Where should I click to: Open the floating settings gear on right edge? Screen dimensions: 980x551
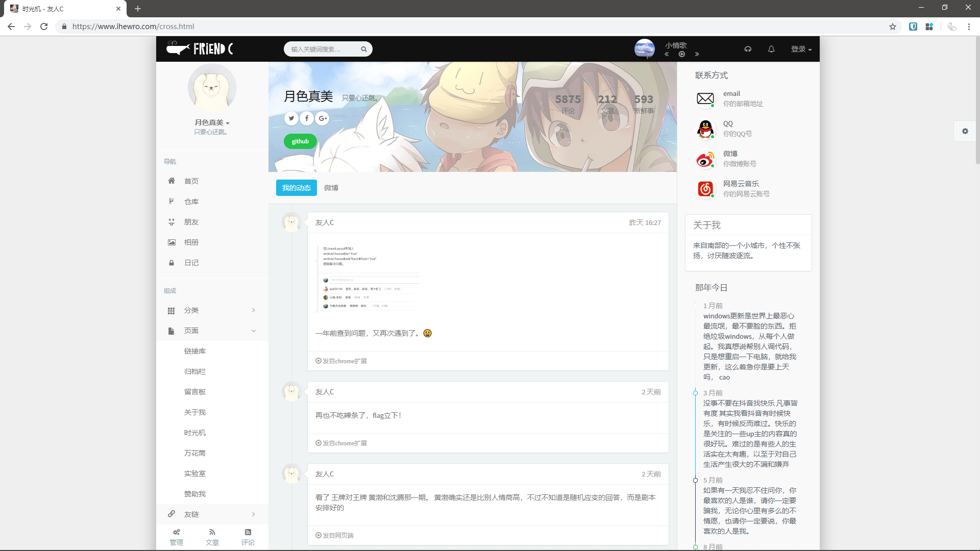965,131
